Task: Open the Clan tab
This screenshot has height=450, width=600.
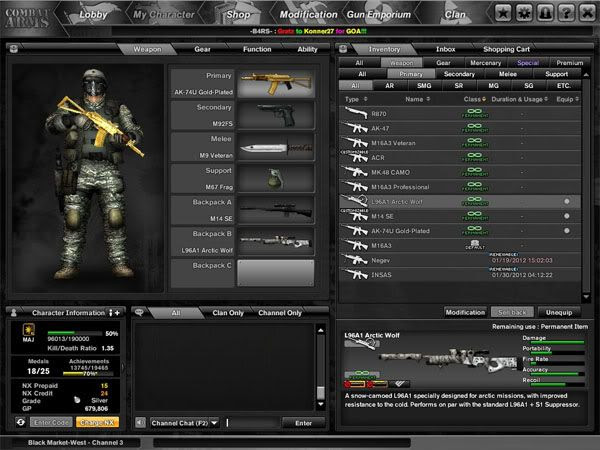Action: [455, 15]
